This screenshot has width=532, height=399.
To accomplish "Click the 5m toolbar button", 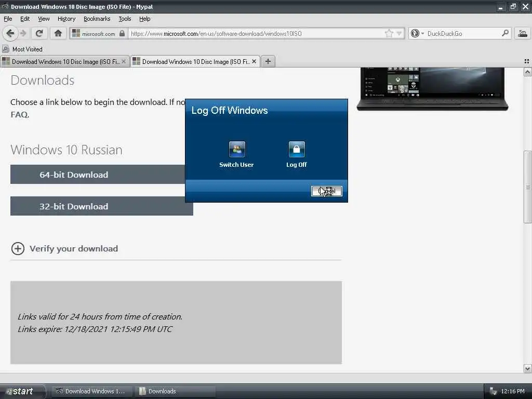I will (522, 33).
